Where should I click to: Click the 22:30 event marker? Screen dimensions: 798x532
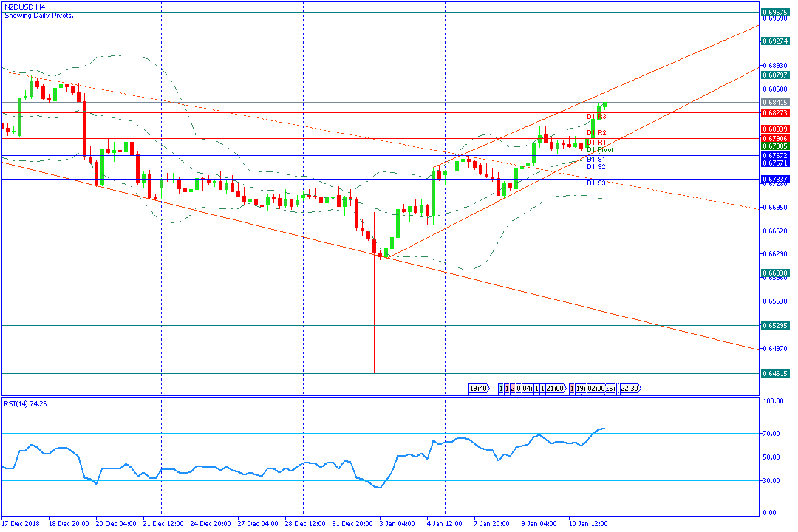point(630,389)
